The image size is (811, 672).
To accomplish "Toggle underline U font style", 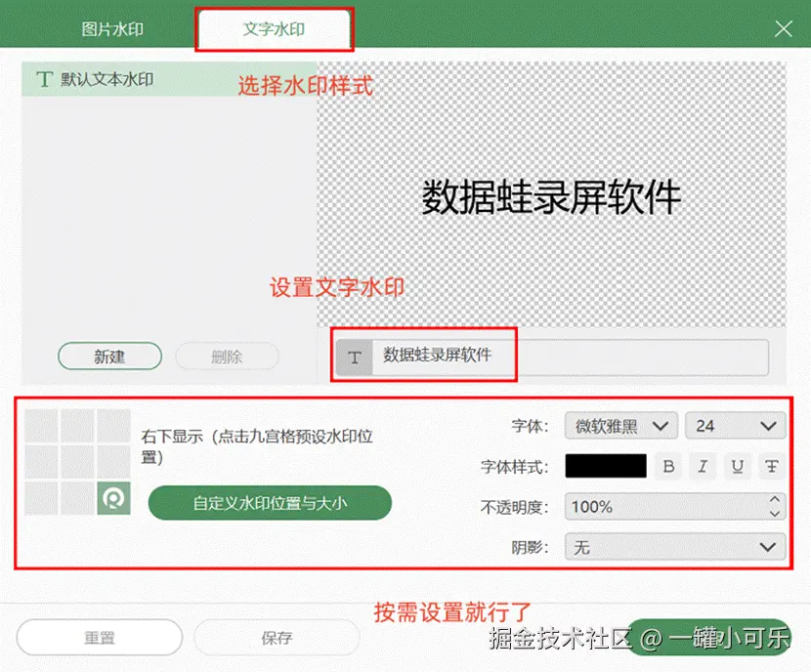I will (x=737, y=466).
